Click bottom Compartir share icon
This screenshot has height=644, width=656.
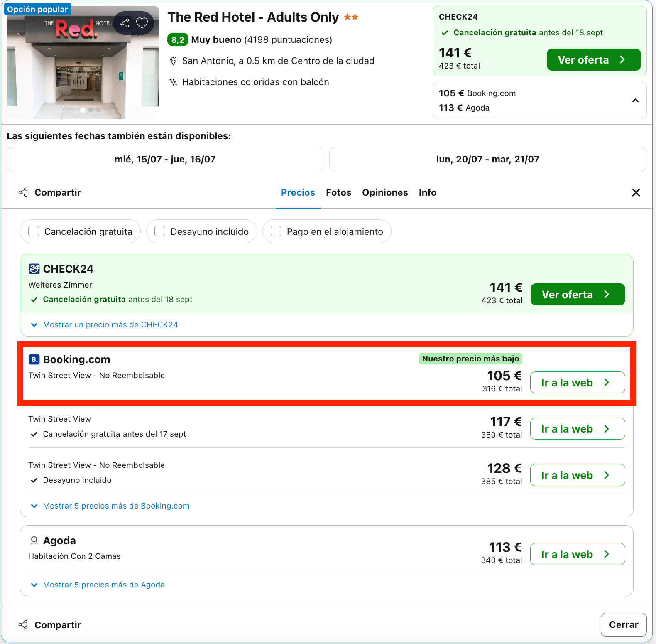[23, 625]
